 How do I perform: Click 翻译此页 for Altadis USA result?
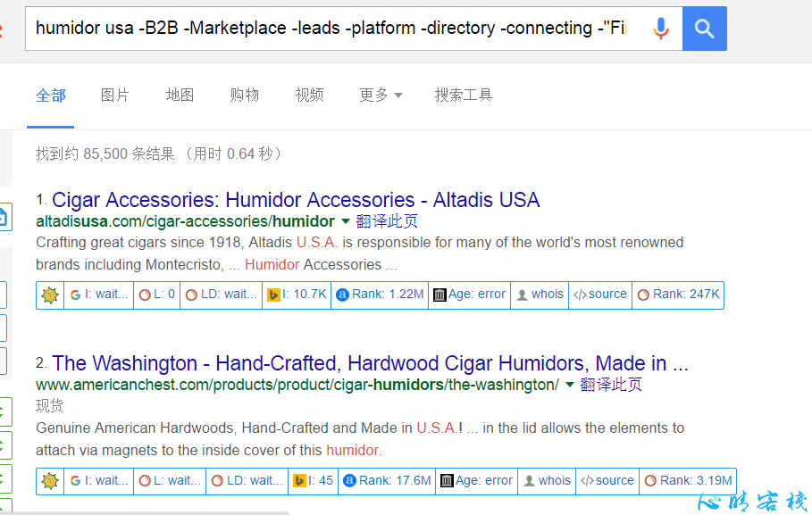[387, 221]
